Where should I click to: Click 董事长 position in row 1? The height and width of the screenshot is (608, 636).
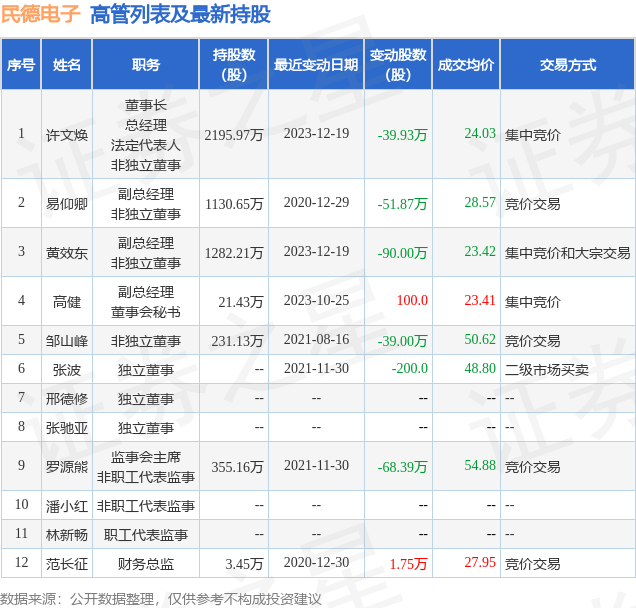pos(146,105)
